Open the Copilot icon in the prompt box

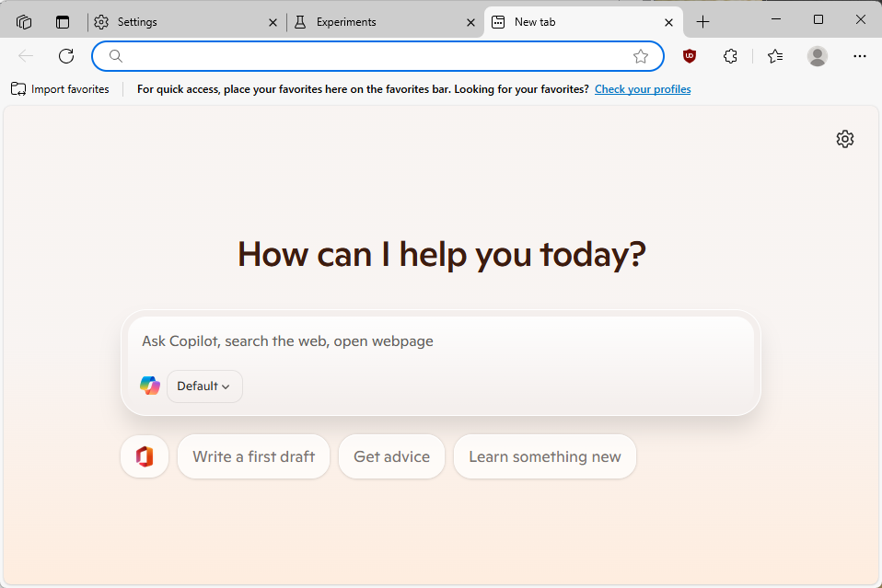point(149,386)
